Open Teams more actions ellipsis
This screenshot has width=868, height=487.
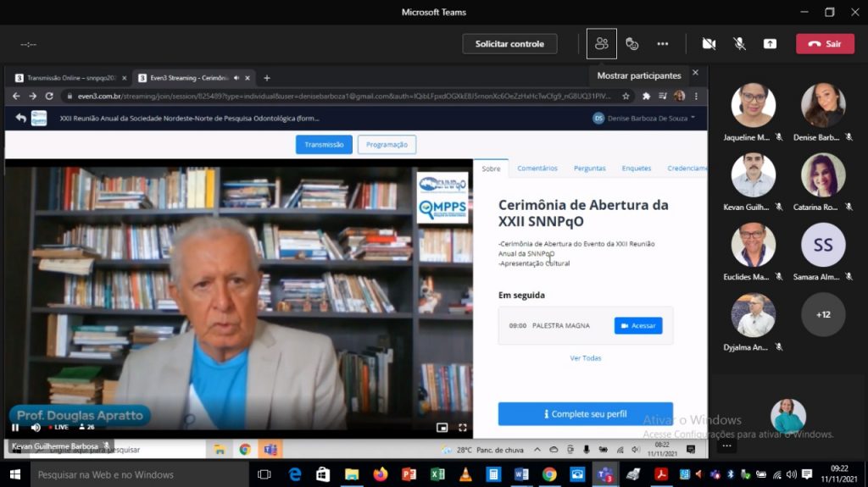663,44
